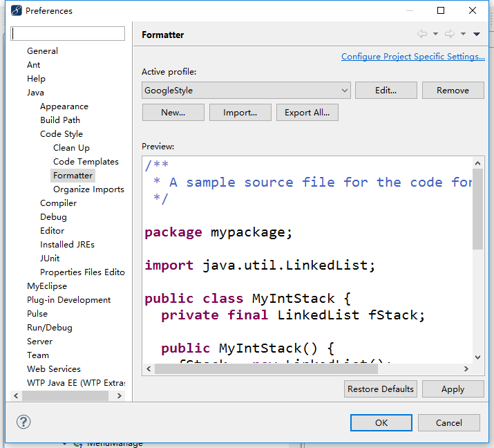Image resolution: width=494 pixels, height=448 pixels.
Task: Maximize the Preferences window
Action: (x=441, y=10)
